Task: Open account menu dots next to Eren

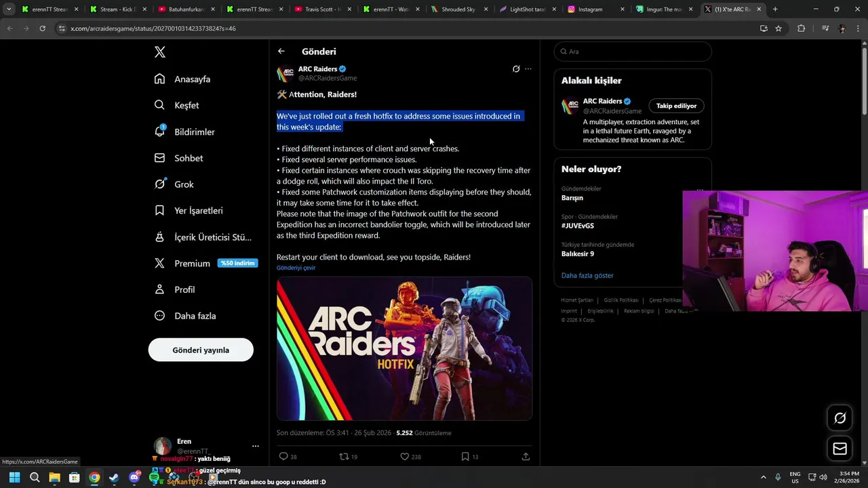Action: tap(256, 446)
